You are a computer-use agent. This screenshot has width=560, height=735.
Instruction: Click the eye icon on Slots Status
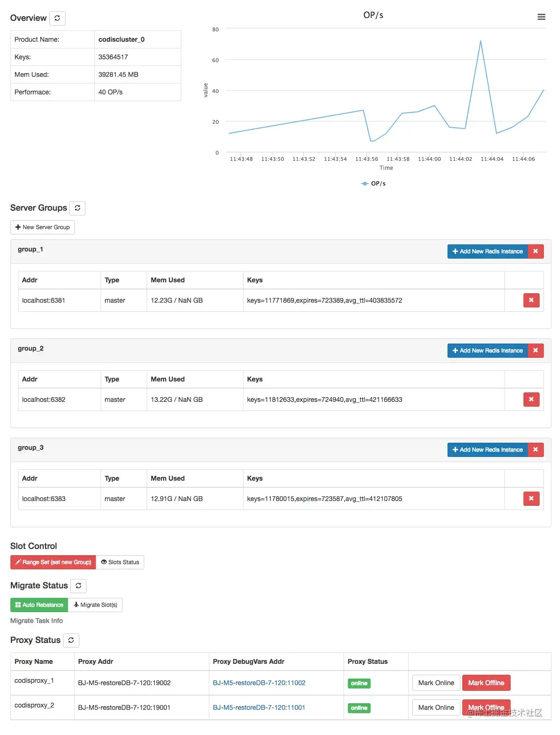coord(104,562)
